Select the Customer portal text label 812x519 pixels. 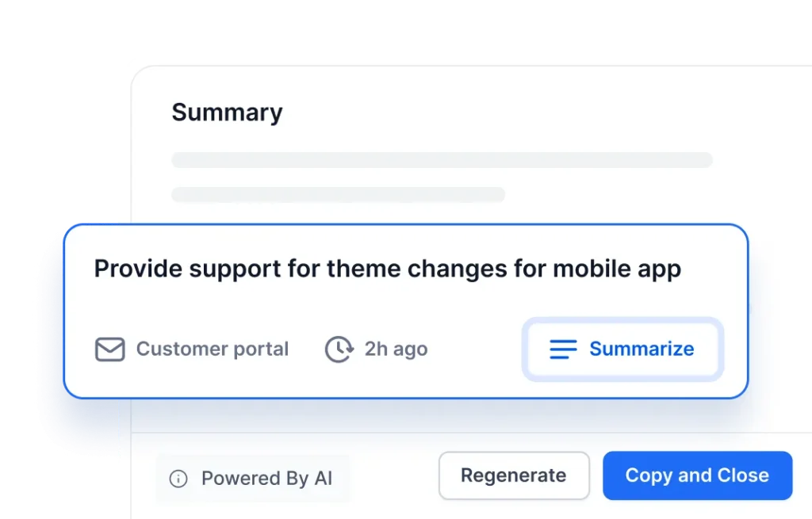212,349
